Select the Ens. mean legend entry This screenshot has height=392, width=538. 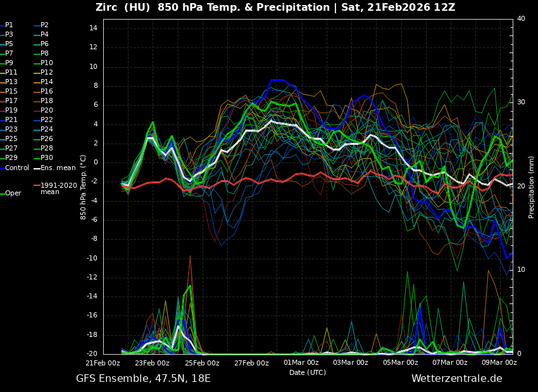[58, 168]
